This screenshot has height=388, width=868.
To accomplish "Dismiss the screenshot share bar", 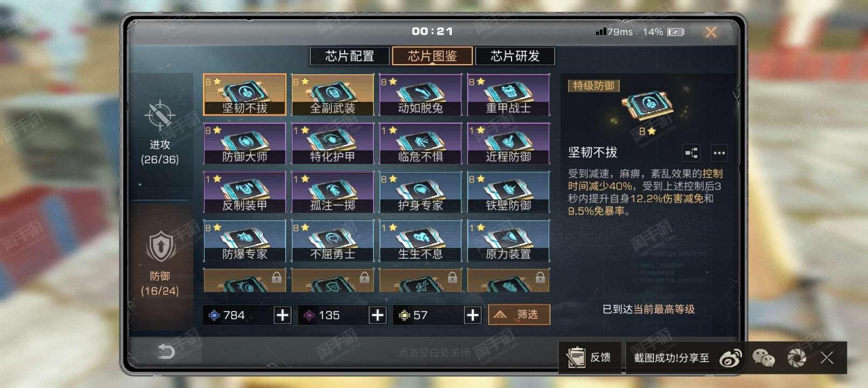I will pos(827,358).
